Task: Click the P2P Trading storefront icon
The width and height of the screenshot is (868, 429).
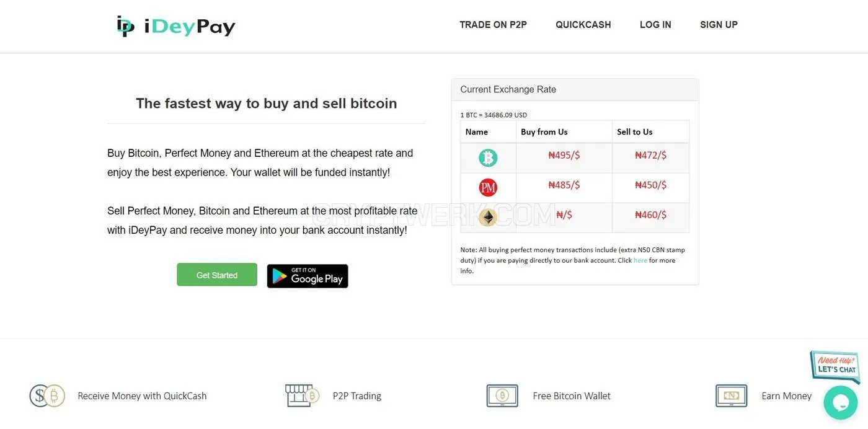Action: pyautogui.click(x=302, y=396)
